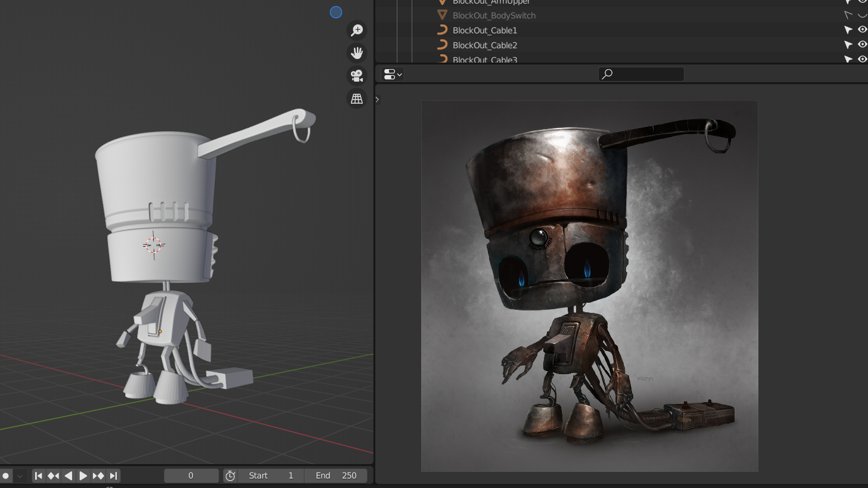Toggle visibility of BlockOut_Cable2
Screen dimensions: 868x488
click(x=862, y=45)
